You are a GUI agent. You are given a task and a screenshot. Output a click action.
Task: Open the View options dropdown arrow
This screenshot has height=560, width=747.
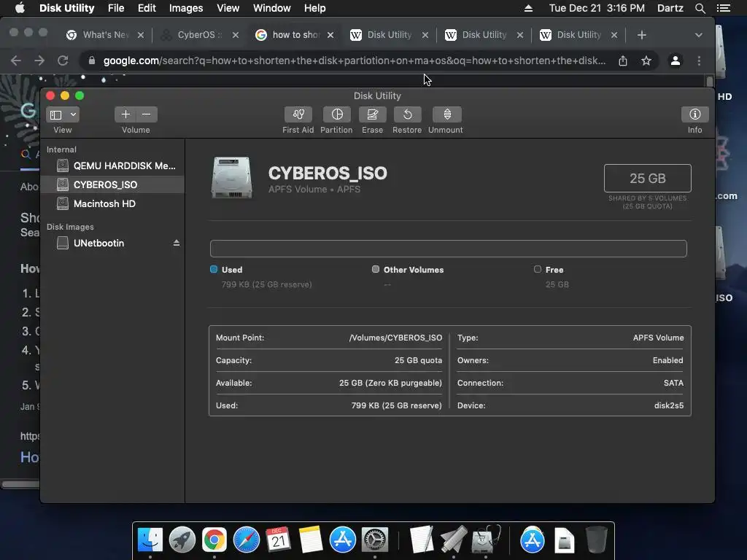(x=73, y=114)
